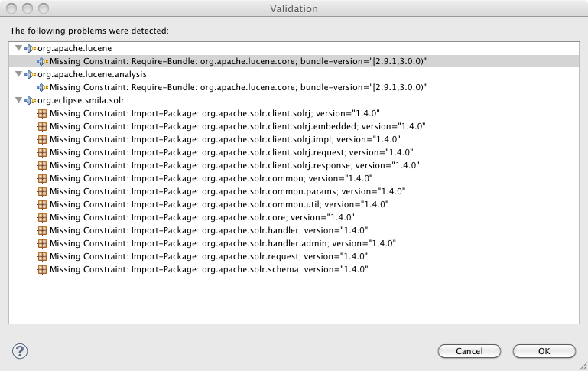
Task: Click the package icon for org.apache.solr.common.params
Action: pos(43,191)
